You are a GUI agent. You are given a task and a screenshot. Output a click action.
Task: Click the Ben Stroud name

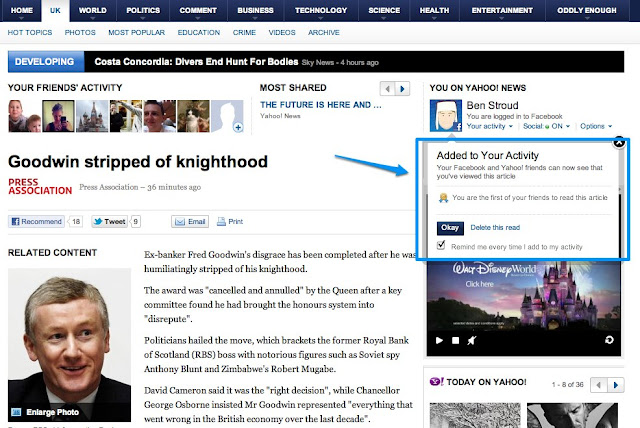point(492,105)
